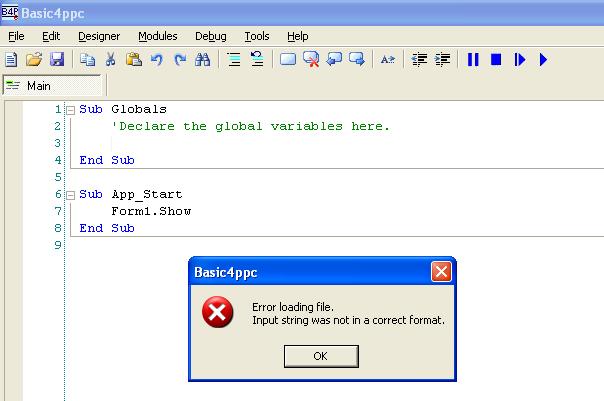Click the 'Sub App_Start' line

[131, 194]
